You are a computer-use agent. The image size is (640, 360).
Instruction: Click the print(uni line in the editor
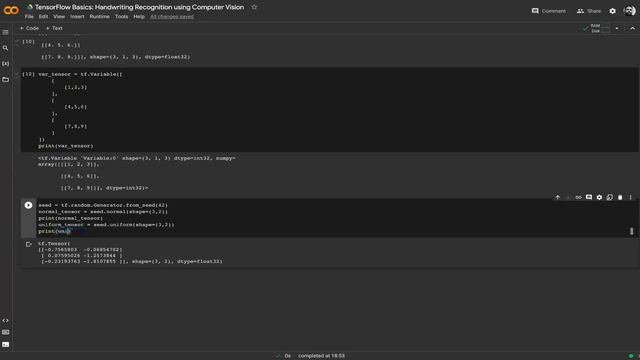55,231
